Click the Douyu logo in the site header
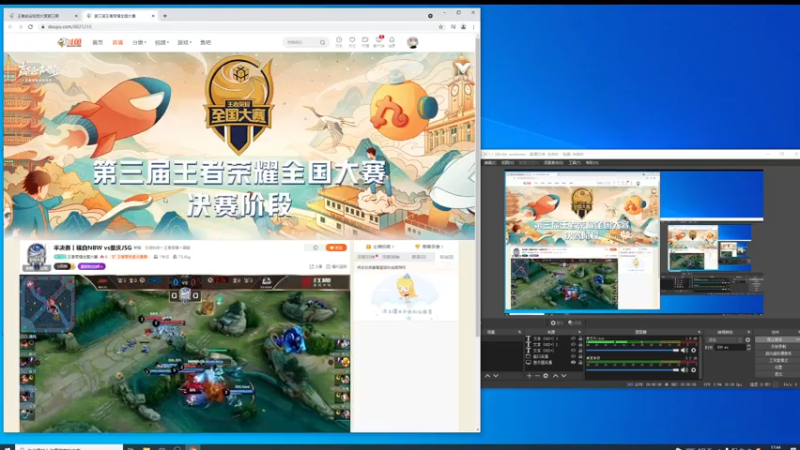 pyautogui.click(x=69, y=42)
